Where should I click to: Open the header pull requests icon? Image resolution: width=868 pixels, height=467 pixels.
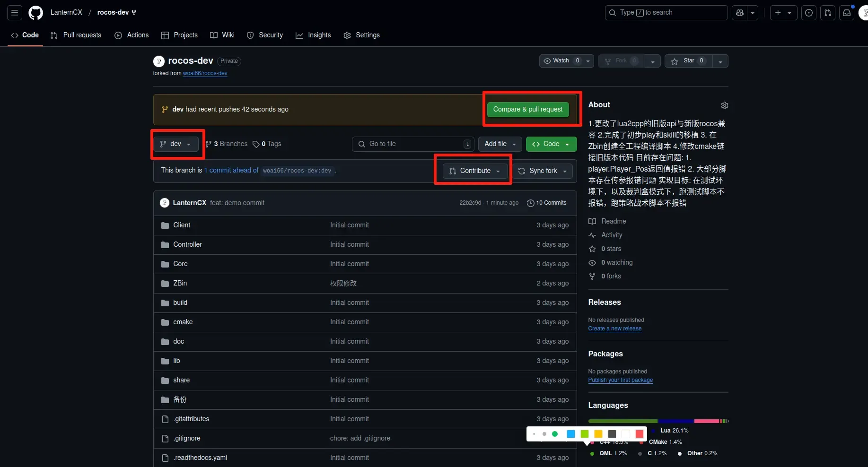[828, 13]
